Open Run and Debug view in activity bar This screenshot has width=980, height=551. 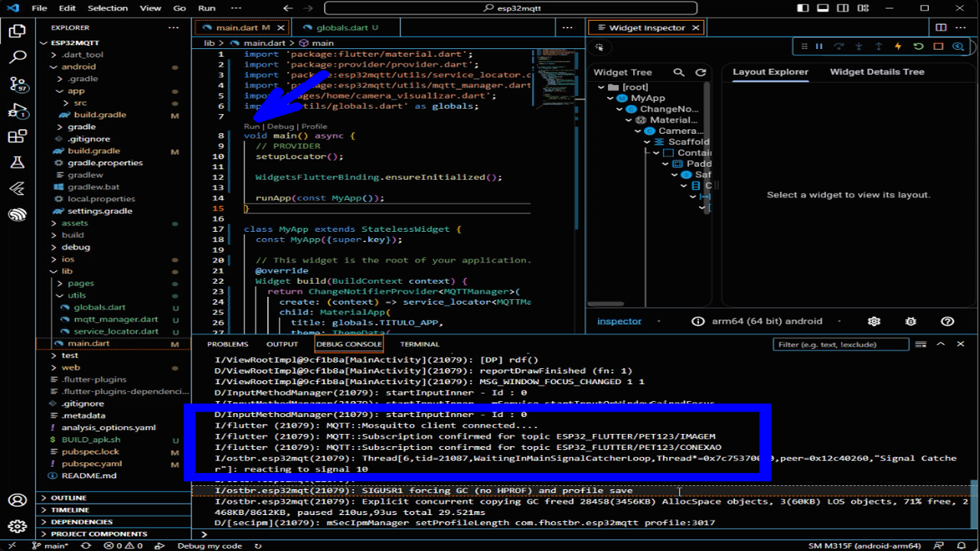click(x=17, y=111)
